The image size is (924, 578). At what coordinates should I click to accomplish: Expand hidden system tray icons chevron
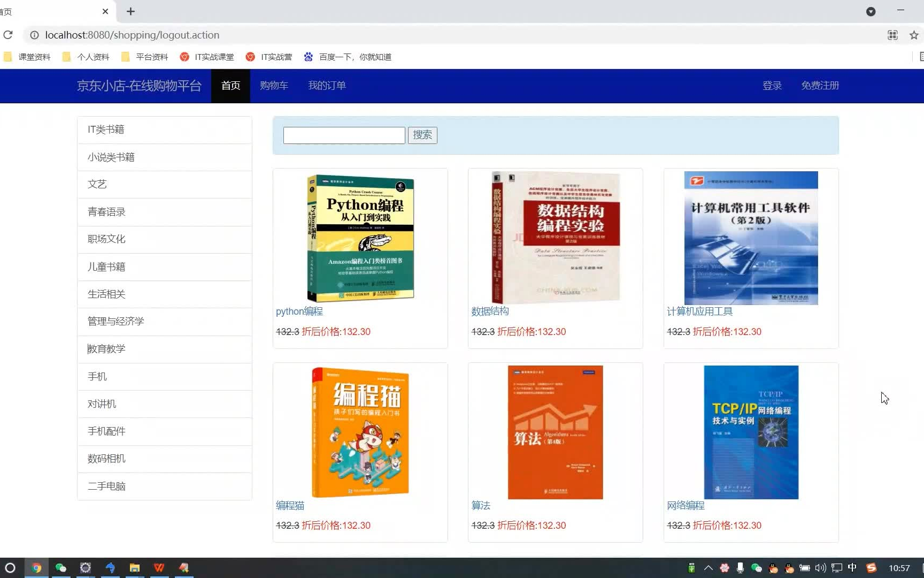(x=708, y=568)
